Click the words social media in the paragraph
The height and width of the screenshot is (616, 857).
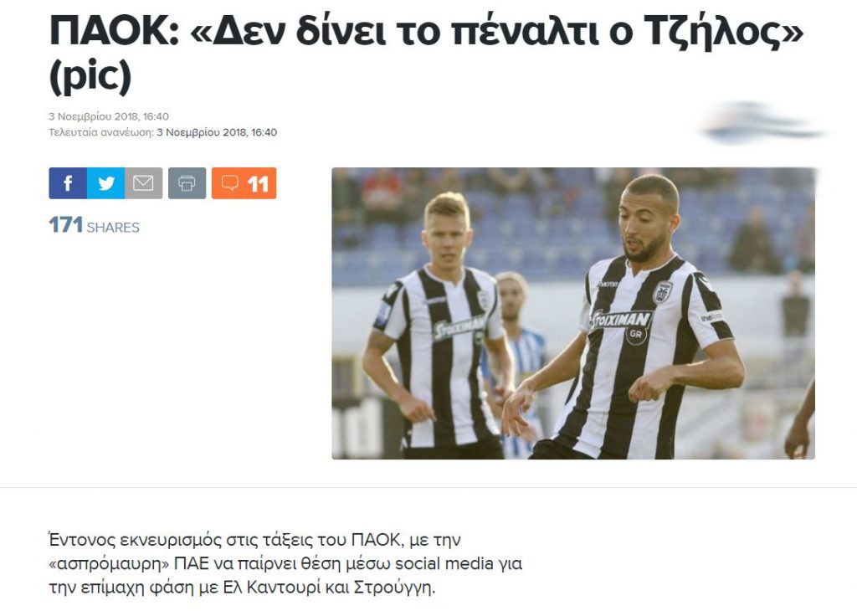click(x=444, y=563)
